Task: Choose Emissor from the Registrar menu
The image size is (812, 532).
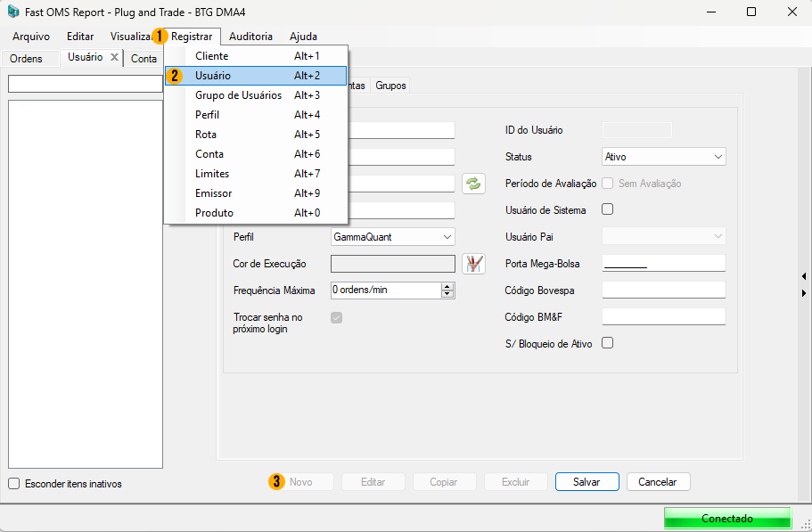Action: coord(256,193)
